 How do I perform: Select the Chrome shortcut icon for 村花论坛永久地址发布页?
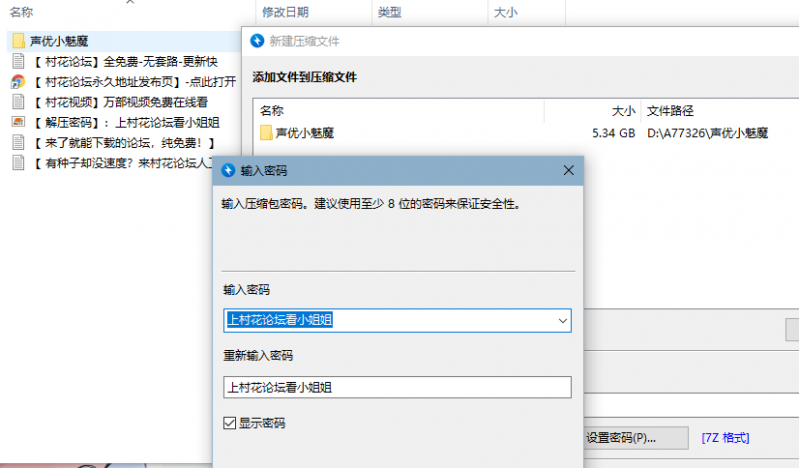(x=18, y=81)
